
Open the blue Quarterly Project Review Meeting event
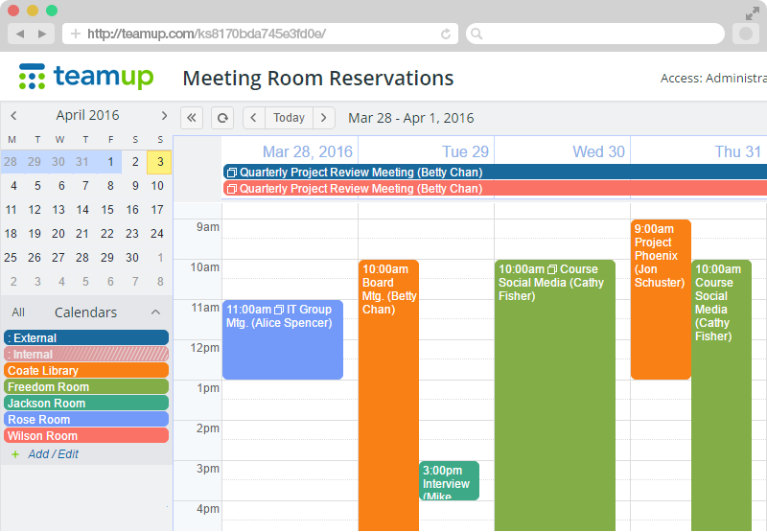(x=495, y=173)
